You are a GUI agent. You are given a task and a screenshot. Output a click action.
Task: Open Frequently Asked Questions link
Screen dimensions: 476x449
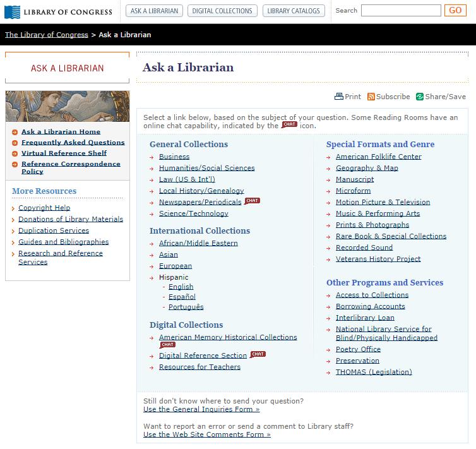73,142
